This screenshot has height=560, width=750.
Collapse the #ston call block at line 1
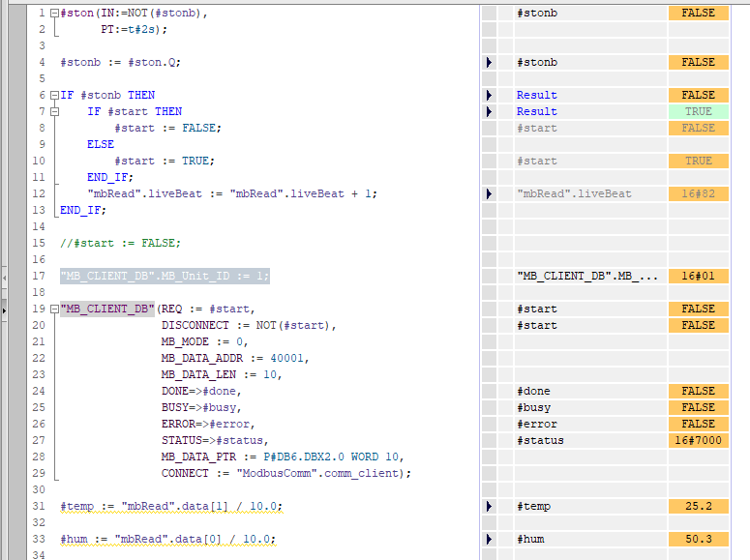coord(54,14)
